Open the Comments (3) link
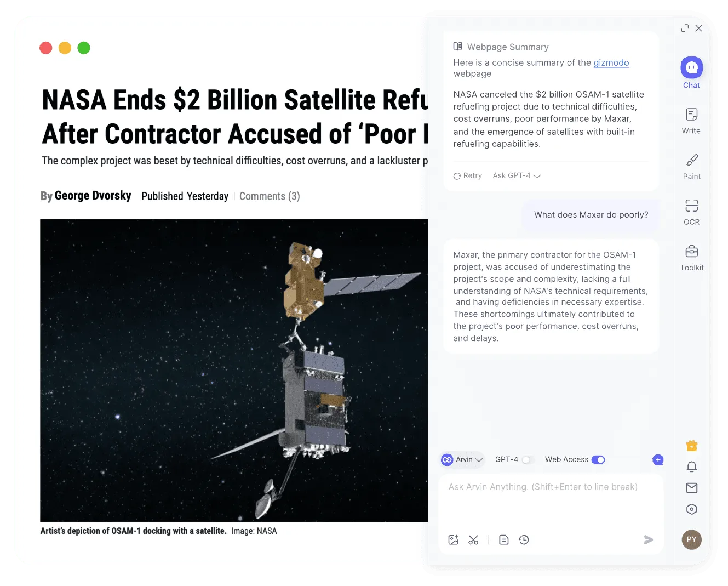The width and height of the screenshot is (728, 586). pyautogui.click(x=270, y=196)
